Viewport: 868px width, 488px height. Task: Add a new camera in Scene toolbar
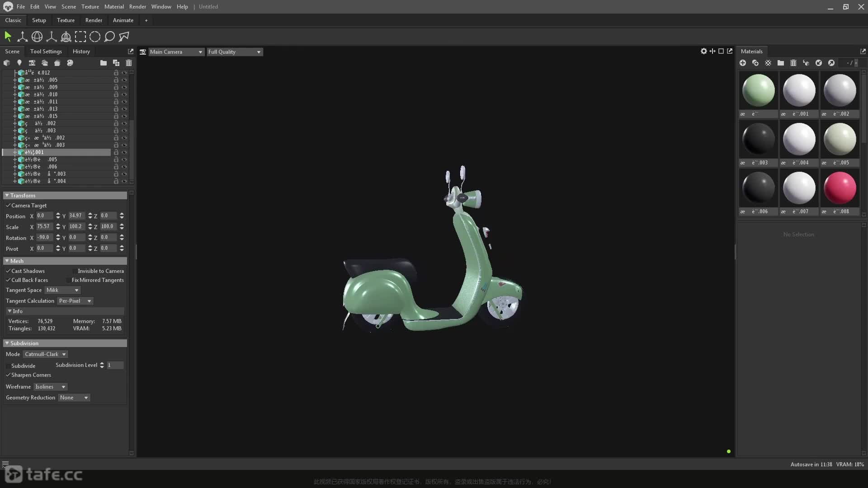pos(32,63)
